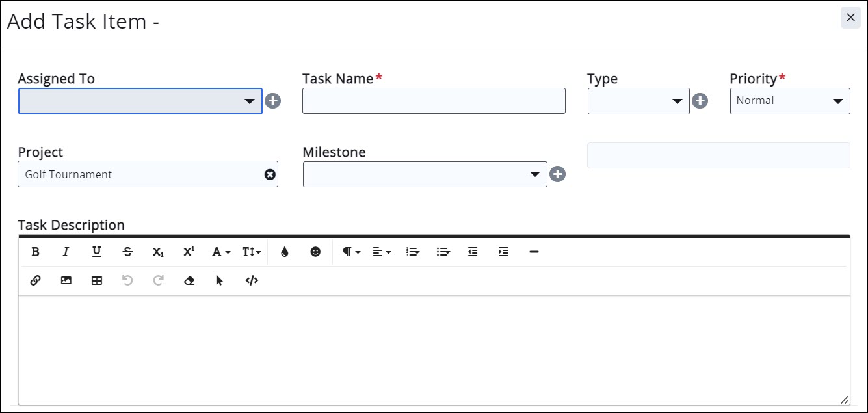Image resolution: width=868 pixels, height=413 pixels.
Task: Insert a link using chain icon
Action: 36,281
